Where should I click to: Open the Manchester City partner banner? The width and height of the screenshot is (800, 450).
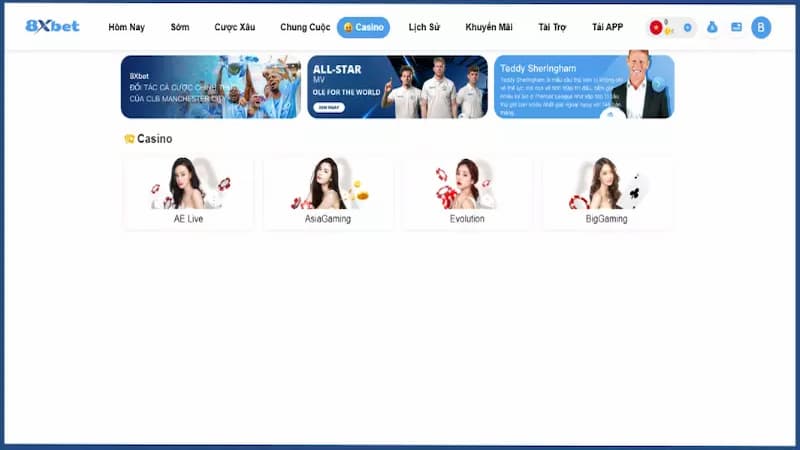(x=211, y=87)
